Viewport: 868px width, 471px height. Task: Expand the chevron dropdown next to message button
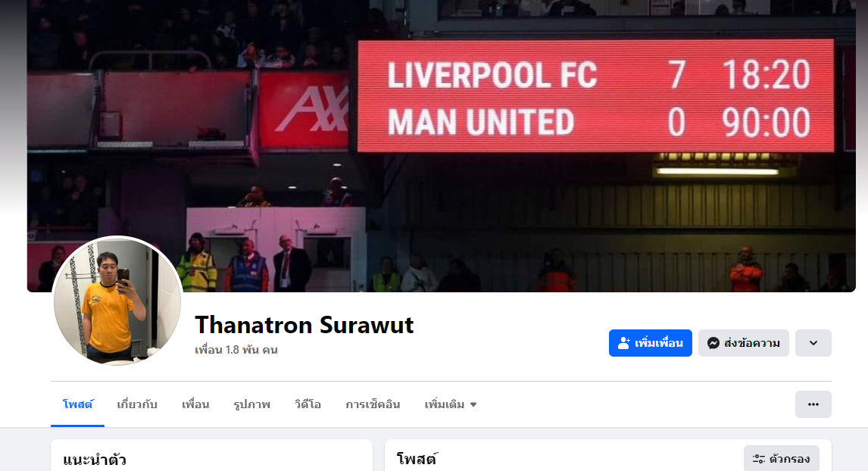[x=813, y=343]
